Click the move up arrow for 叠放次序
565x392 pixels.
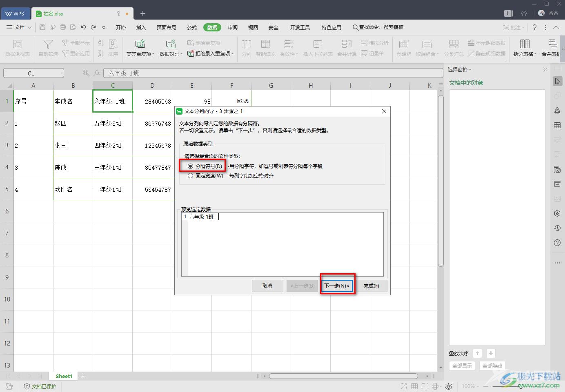coord(477,353)
